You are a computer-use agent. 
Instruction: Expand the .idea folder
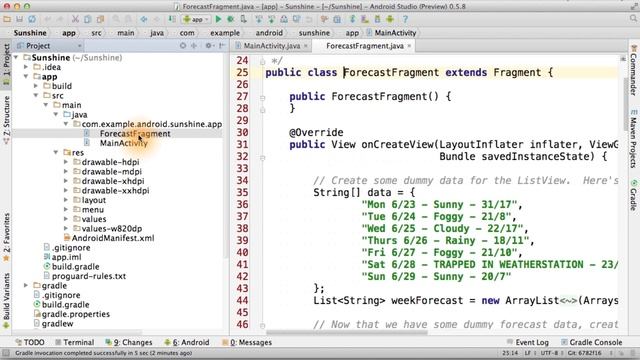point(26,67)
